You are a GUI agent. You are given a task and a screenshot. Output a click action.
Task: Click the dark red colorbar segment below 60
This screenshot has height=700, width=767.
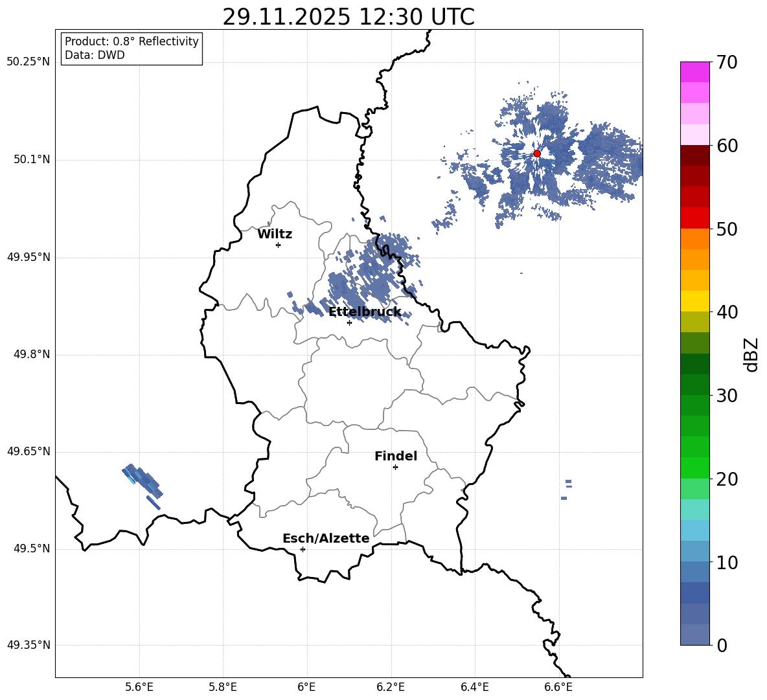694,155
